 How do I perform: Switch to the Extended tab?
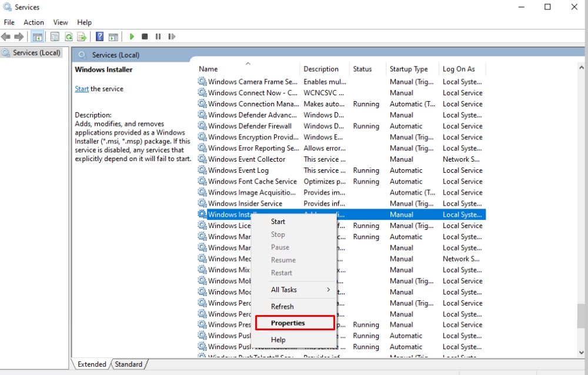click(92, 364)
